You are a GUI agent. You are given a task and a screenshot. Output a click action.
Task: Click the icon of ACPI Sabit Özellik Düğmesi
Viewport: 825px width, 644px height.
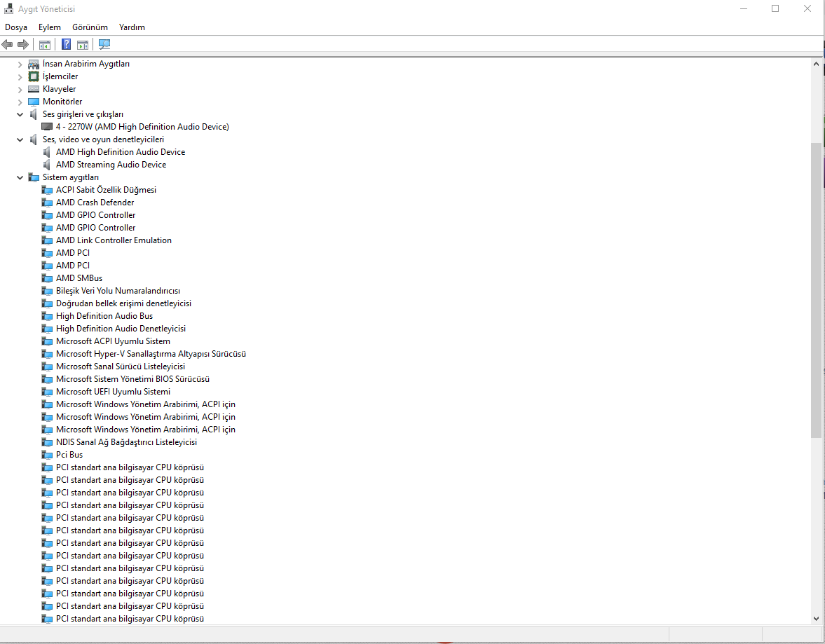point(47,190)
